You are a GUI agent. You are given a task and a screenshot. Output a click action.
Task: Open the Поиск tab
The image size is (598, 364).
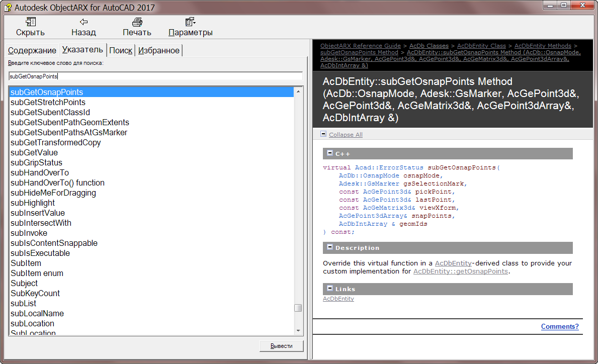coord(121,50)
